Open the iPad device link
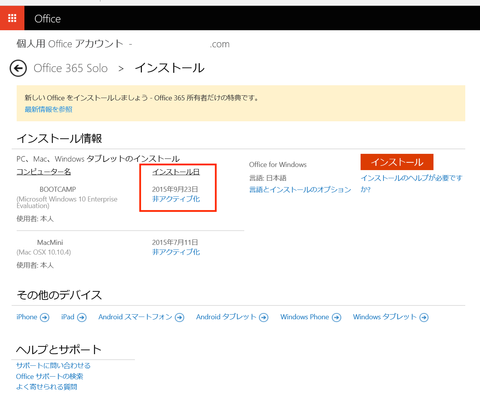The image size is (480, 408). click(x=68, y=317)
